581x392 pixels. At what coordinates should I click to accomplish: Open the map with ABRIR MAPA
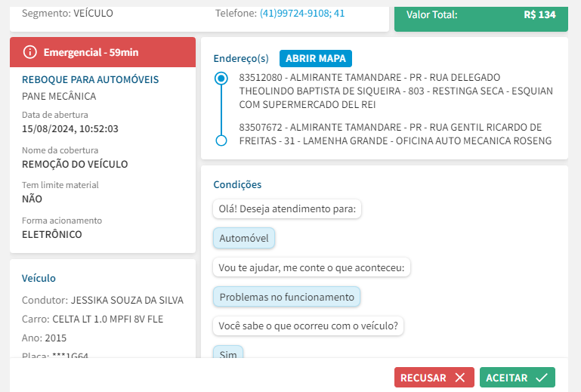point(316,58)
